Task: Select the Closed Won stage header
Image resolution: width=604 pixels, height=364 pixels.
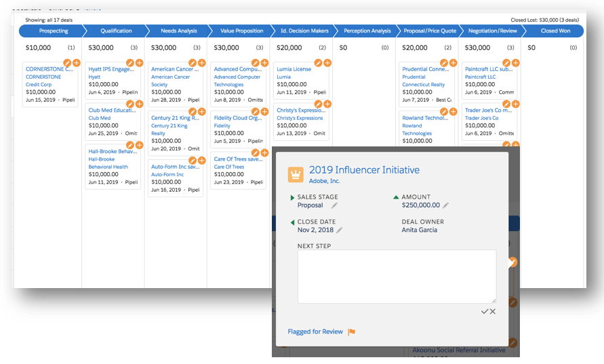Action: [x=555, y=31]
